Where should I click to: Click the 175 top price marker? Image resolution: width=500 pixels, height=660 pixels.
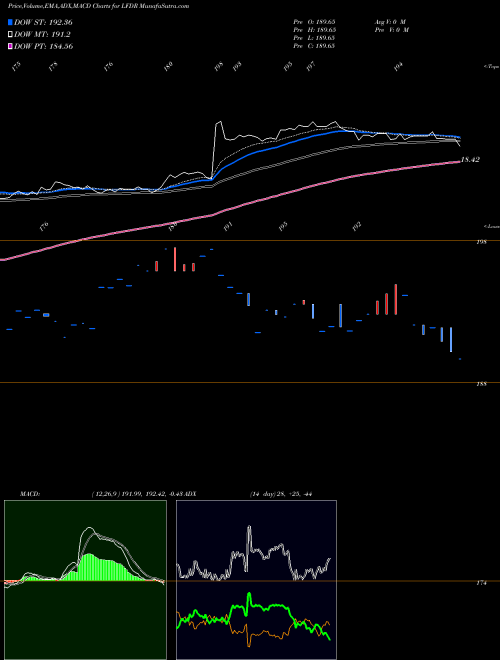point(16,67)
